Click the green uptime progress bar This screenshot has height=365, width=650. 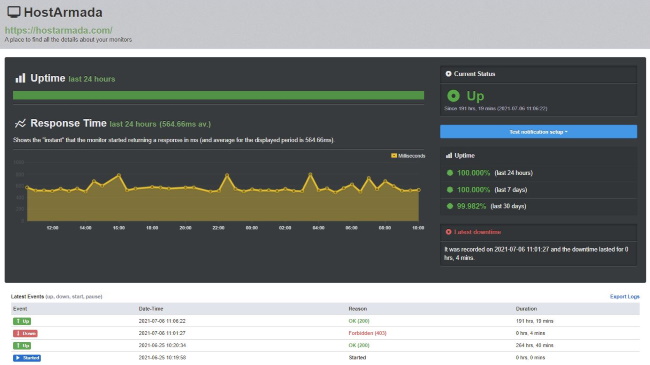coord(218,95)
